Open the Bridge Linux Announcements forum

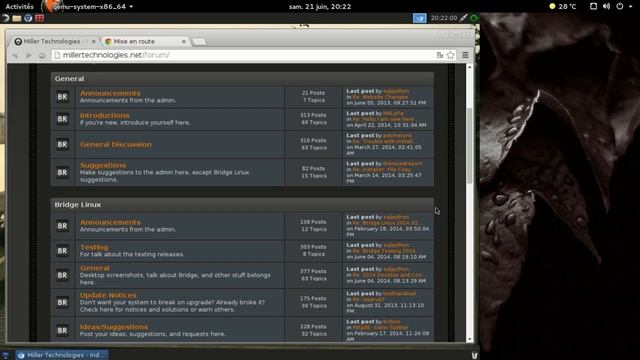point(110,222)
